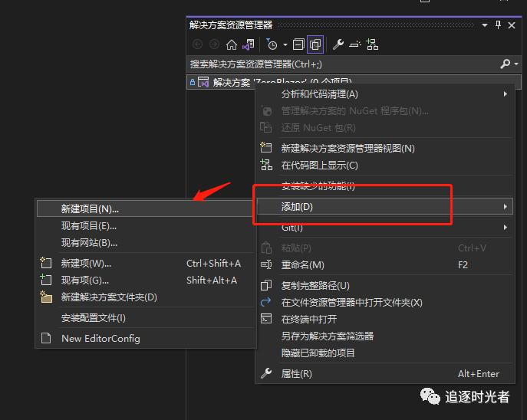Open the pending changes filter clock icon
The height and width of the screenshot is (420, 527).
click(x=272, y=44)
